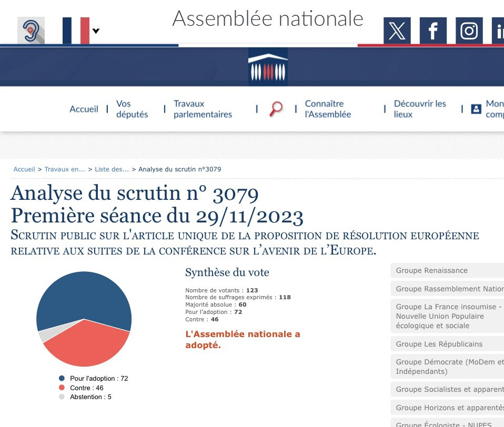This screenshot has height=427, width=504.
Task: Click the French flag language icon
Action: click(76, 30)
